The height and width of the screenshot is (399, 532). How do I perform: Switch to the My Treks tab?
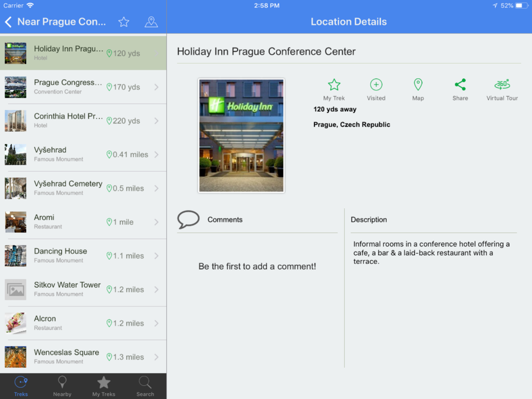104,386
